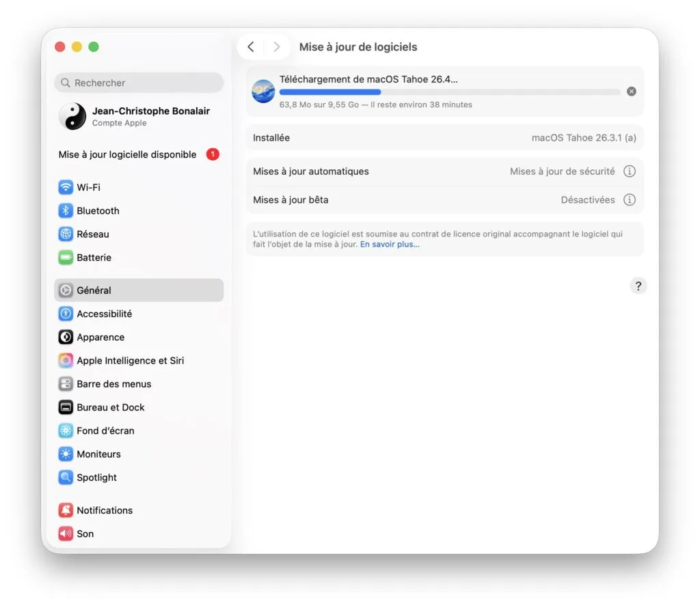Click the Bluetooth sidebar icon
This screenshot has height=608, width=700.
point(66,210)
